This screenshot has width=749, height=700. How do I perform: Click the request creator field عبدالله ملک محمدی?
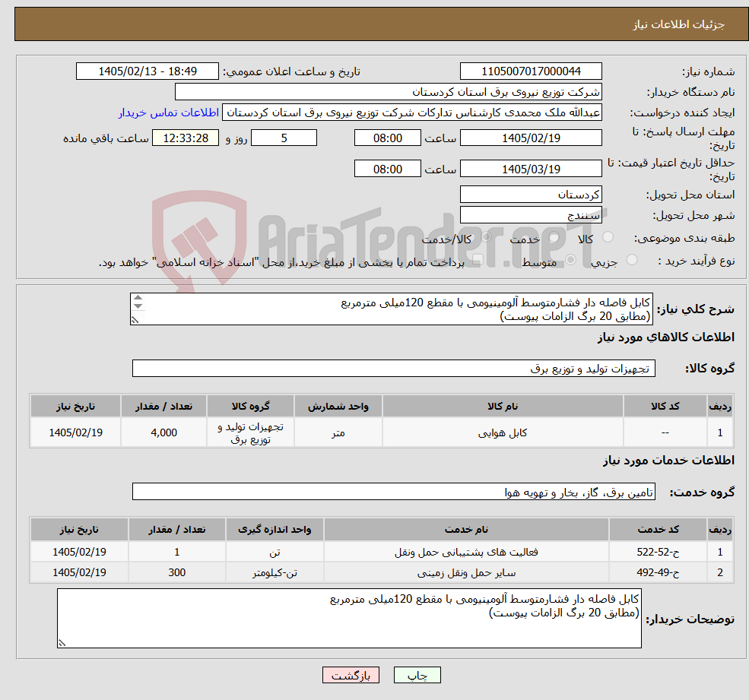click(x=411, y=112)
